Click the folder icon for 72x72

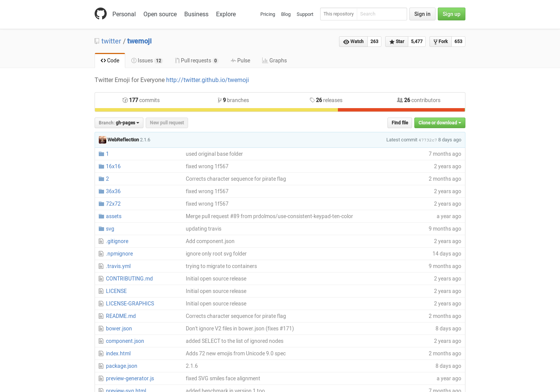click(x=101, y=204)
